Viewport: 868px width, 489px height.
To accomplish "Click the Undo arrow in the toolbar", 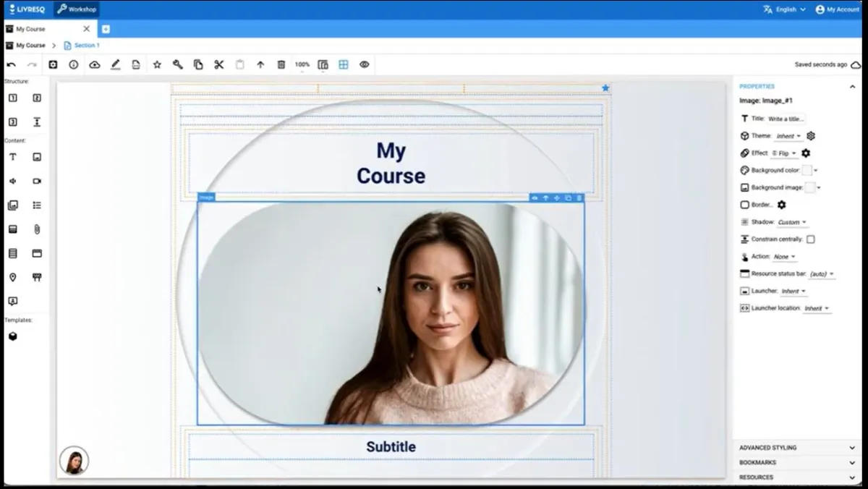I will [11, 64].
